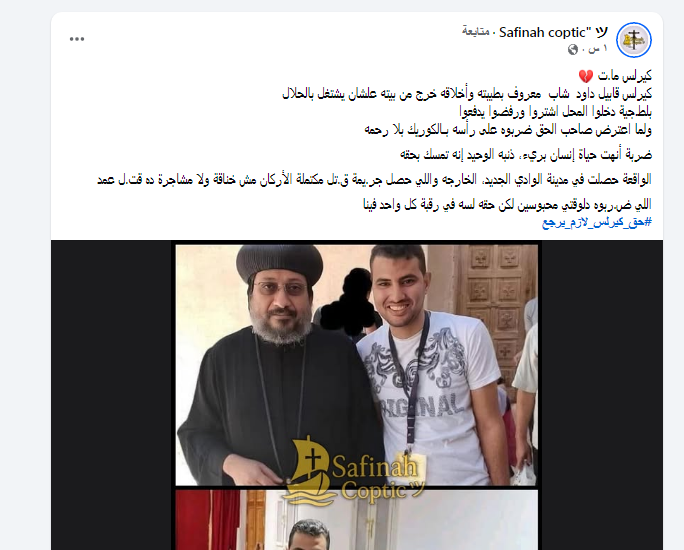684x550 pixels.
Task: Click the black area left of the photo
Action: coord(112,395)
